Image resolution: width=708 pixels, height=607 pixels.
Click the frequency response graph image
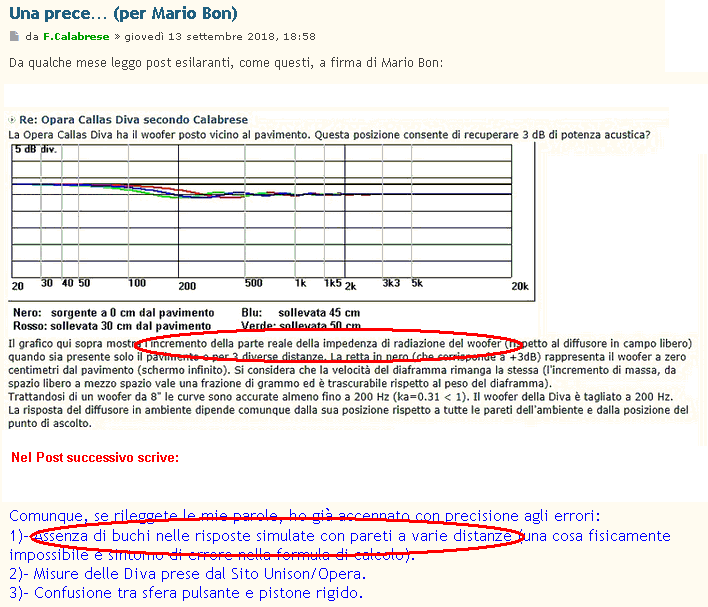tap(271, 221)
